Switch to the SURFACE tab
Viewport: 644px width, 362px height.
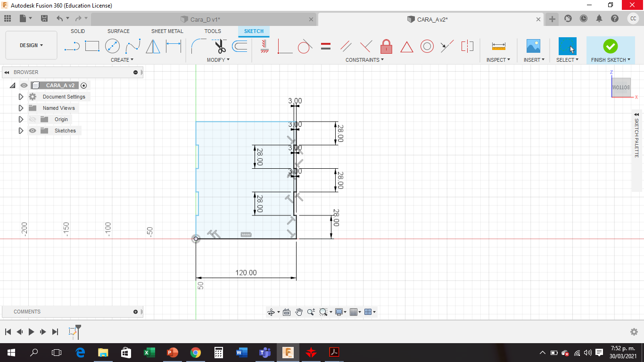[x=118, y=31]
